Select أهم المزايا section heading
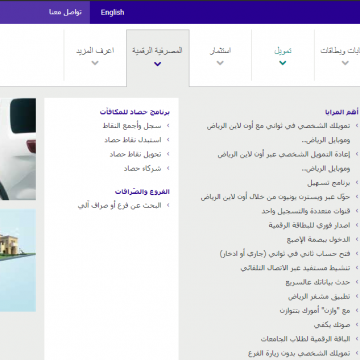Viewport: 360px width, 360px height. (342, 112)
